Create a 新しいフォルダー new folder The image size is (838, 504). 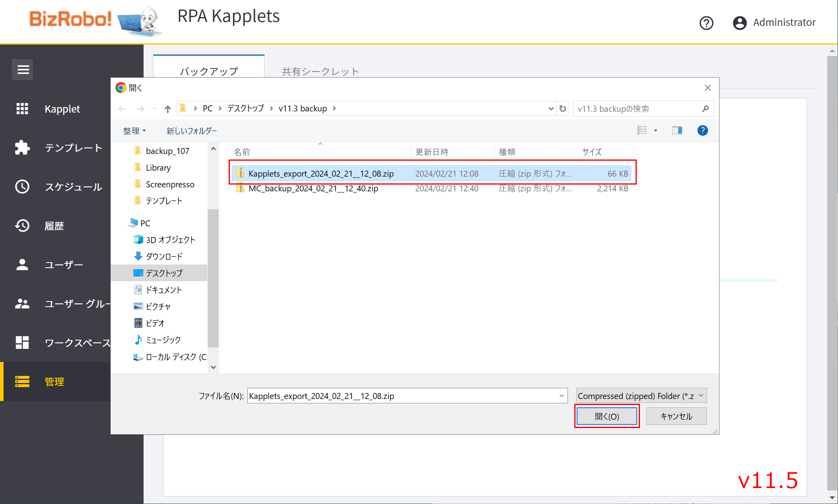(192, 131)
